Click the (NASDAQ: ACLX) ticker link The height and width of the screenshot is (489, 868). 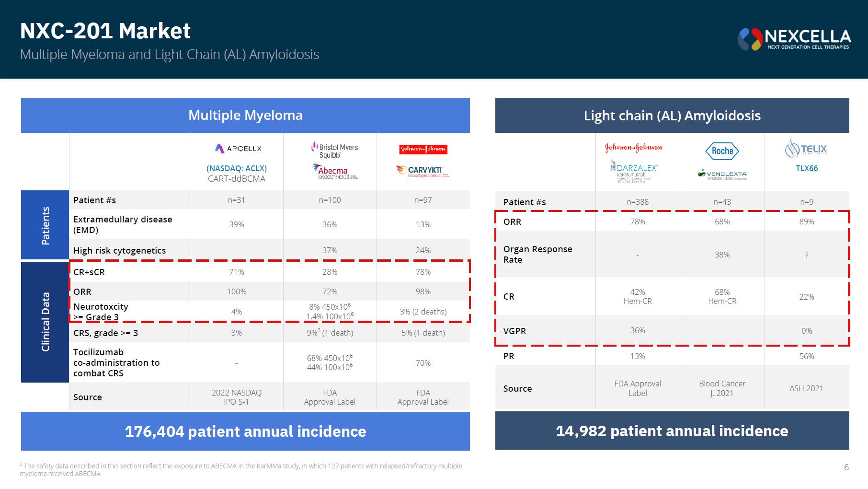tap(237, 168)
